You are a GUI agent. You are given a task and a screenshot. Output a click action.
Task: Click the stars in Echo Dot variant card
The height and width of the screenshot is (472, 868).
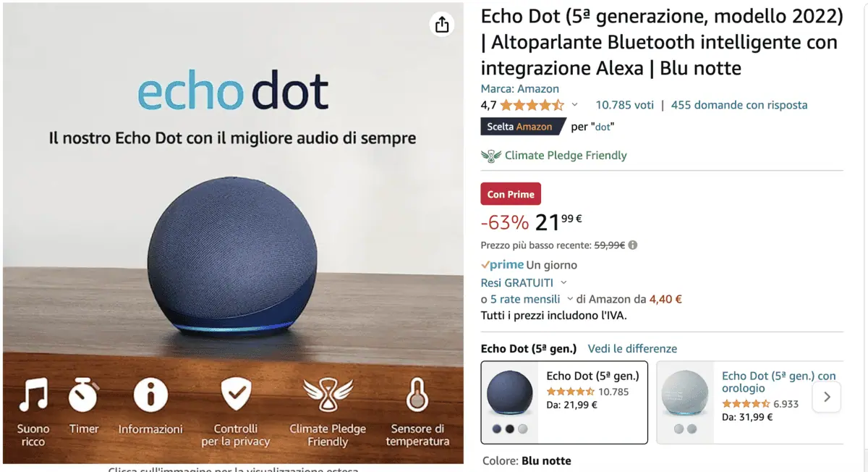571,392
